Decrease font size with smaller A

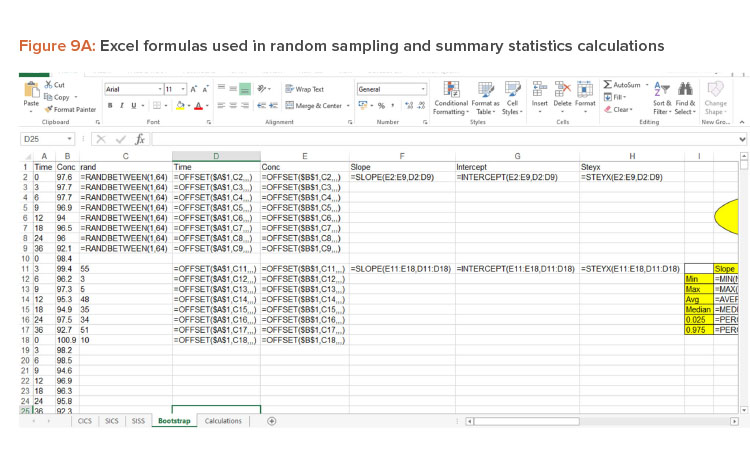coord(205,89)
